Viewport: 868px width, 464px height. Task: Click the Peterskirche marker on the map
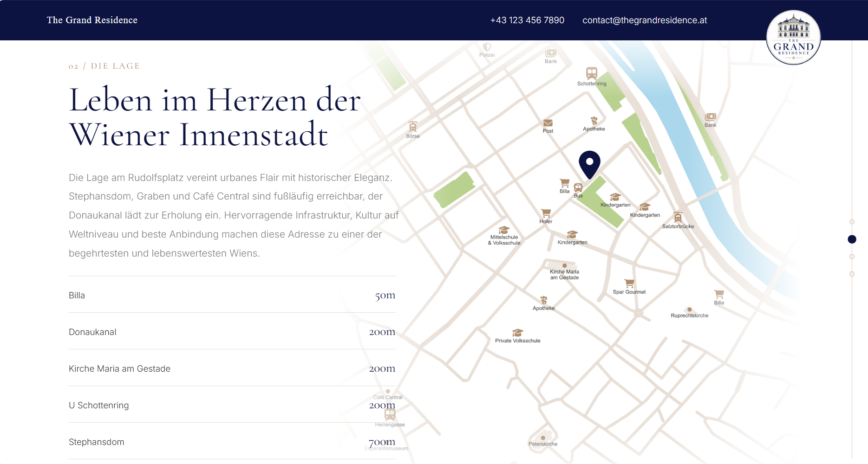543,438
